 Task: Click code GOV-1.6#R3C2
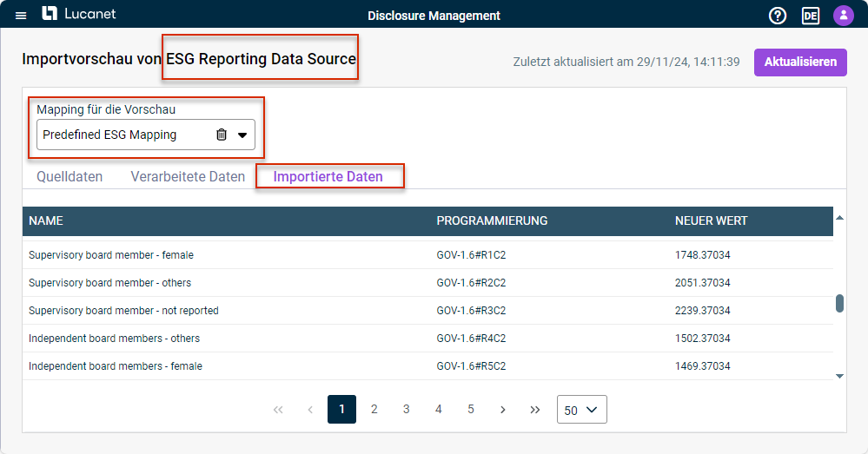471,310
